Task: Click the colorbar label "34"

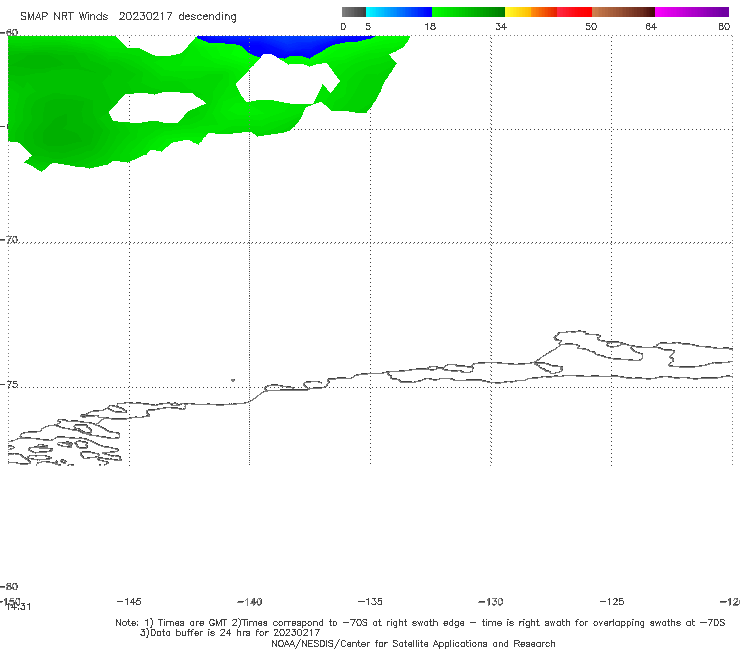Action: 501,26
